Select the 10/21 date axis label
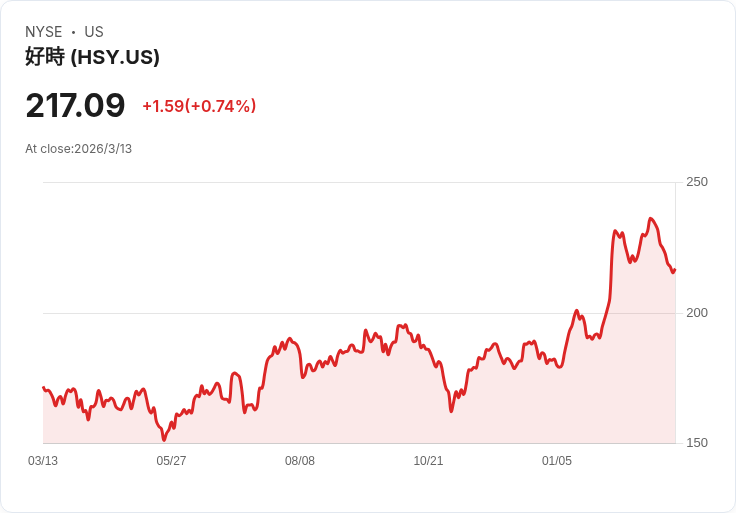Screen dimensions: 736x513 coord(428,461)
